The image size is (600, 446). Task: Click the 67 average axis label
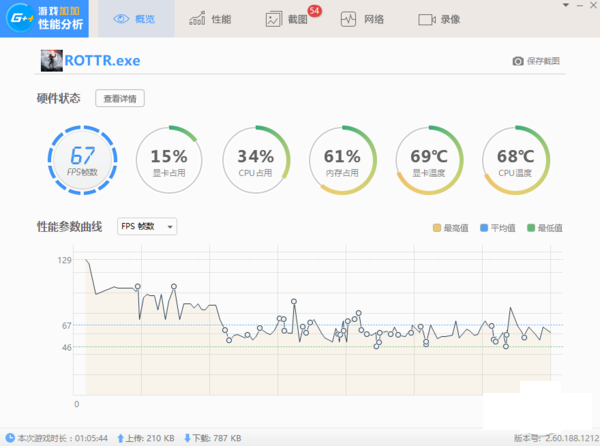click(67, 326)
